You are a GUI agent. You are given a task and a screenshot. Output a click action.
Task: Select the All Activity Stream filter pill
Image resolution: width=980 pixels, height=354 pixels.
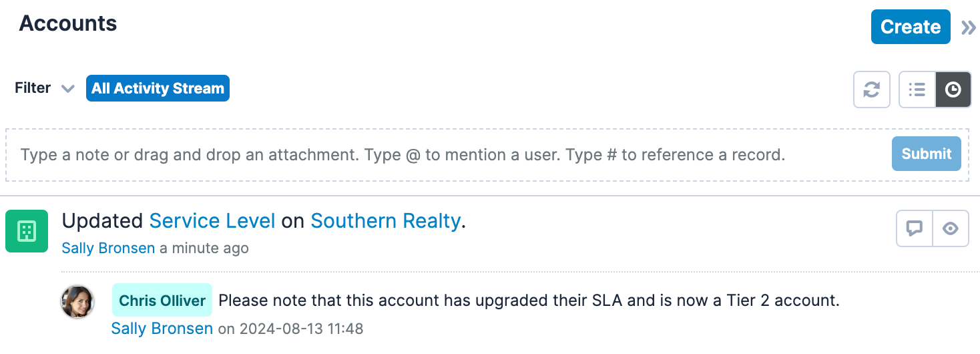(x=158, y=88)
